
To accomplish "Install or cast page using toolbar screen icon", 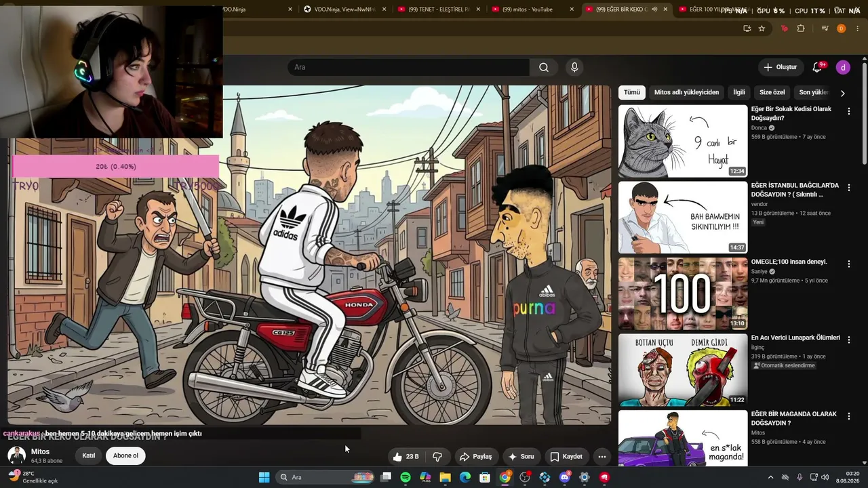I will point(747,28).
